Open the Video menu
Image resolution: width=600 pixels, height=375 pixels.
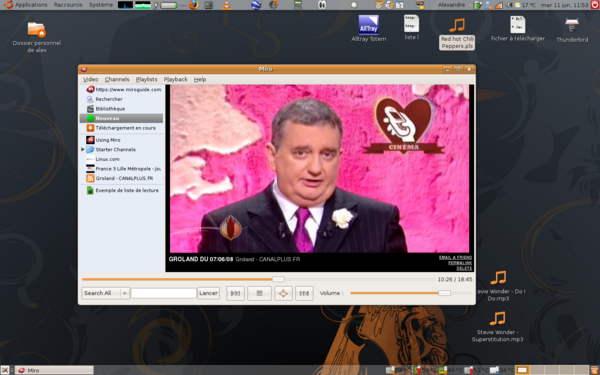(x=90, y=79)
